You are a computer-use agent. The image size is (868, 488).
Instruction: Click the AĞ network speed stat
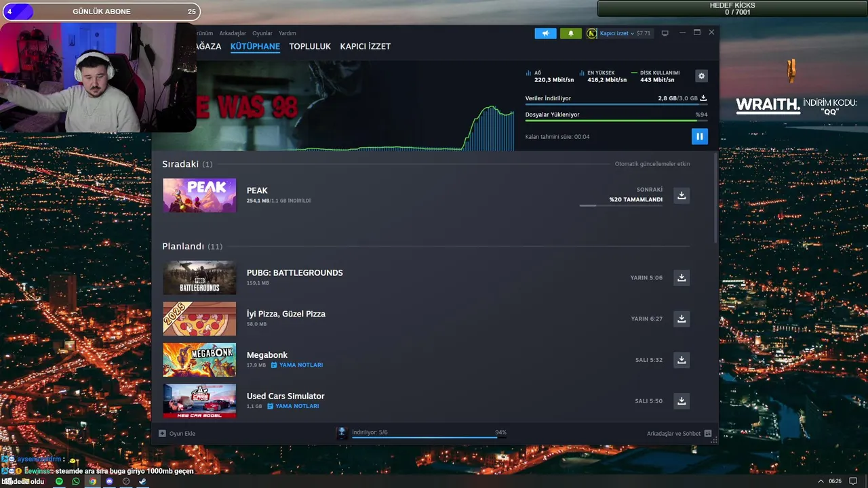coord(549,76)
